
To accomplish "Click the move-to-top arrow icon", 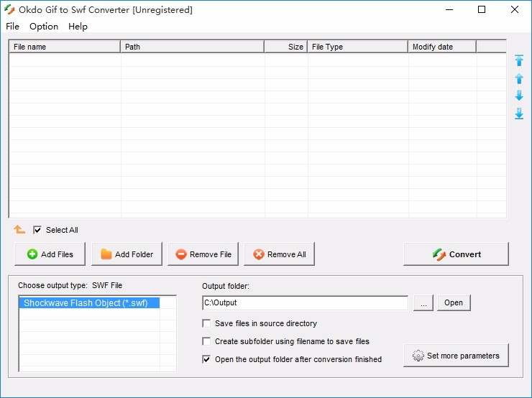I will [519, 60].
